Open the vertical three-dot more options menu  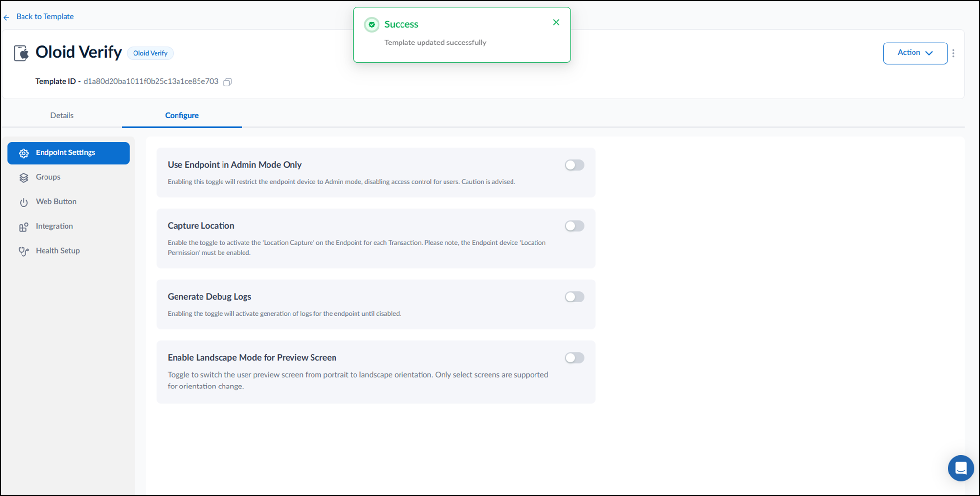pyautogui.click(x=953, y=53)
